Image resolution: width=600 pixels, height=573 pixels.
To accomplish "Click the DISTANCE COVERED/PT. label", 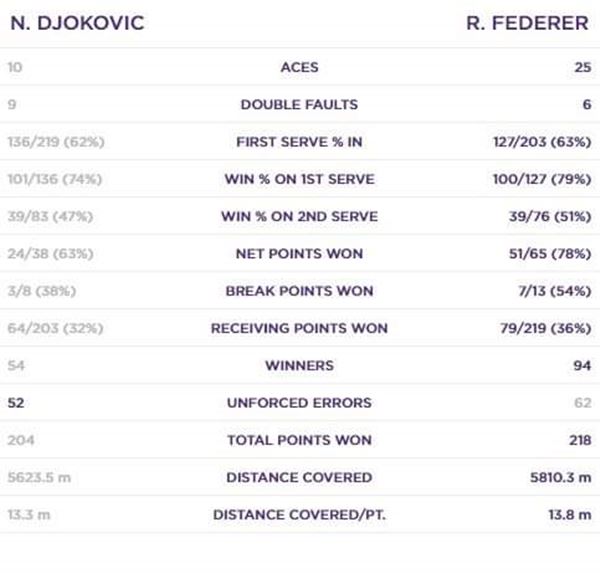I will tap(299, 515).
